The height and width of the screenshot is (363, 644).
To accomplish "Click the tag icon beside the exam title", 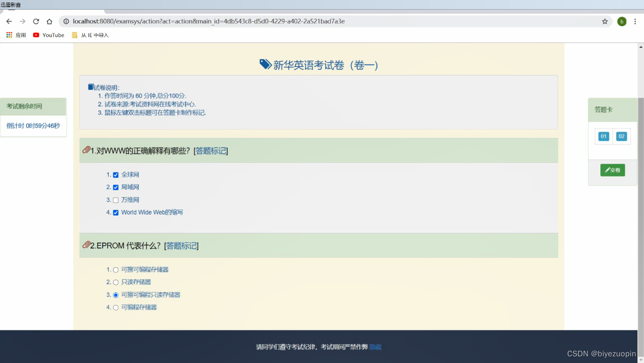I will coord(266,64).
